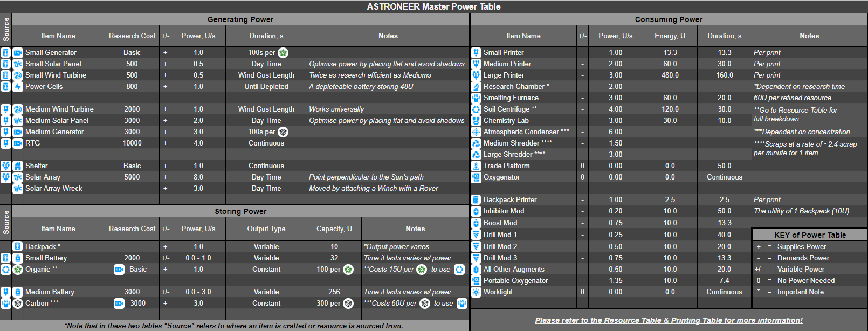The image size is (868, 331).
Task: Click the Backpack Printer item icon
Action: click(476, 200)
